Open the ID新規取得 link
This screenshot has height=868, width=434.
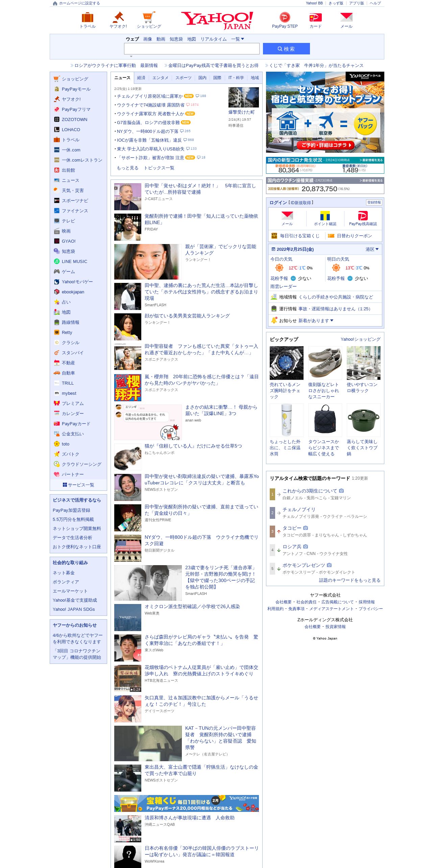pos(300,202)
